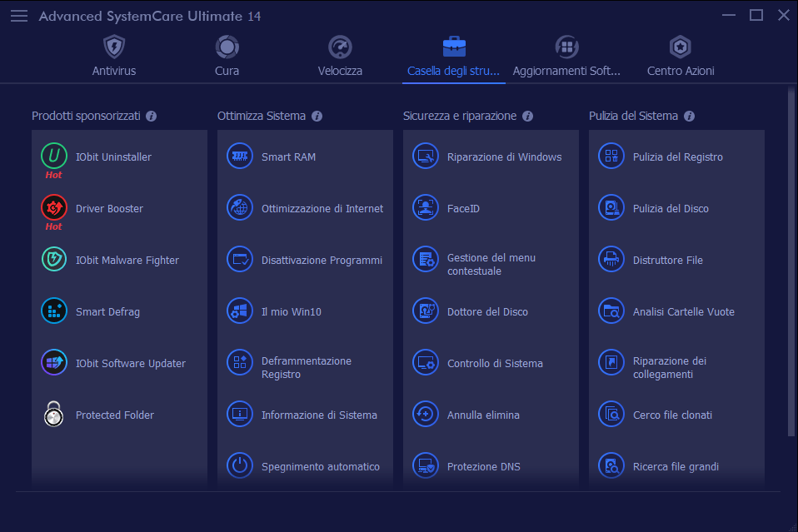Switch to the Antivirus tab
The height and width of the screenshot is (532, 798).
click(x=114, y=56)
